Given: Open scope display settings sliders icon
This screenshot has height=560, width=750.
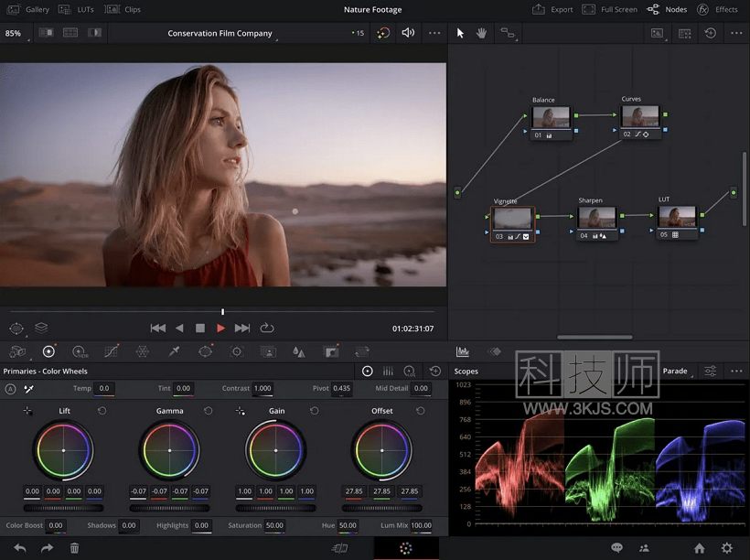Looking at the screenshot, I should coord(711,371).
